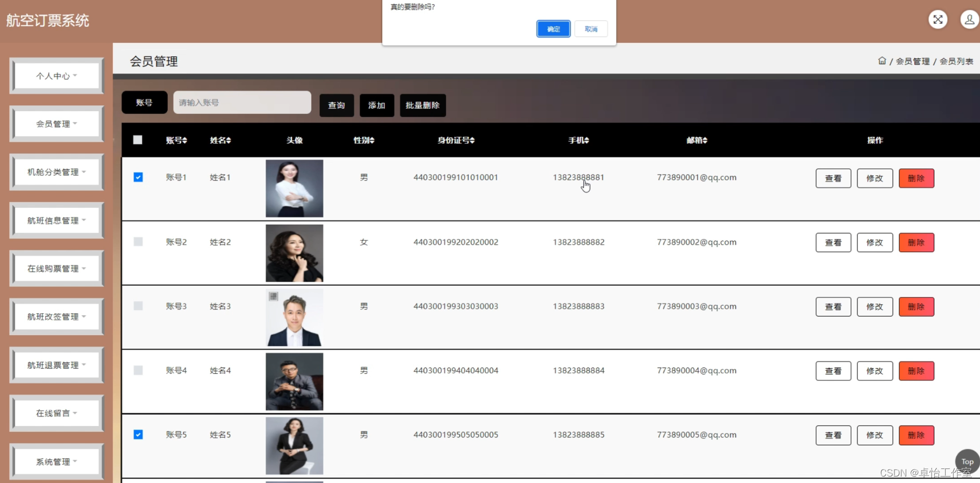Click the 批量删除 batch delete button
980x483 pixels.
click(423, 105)
